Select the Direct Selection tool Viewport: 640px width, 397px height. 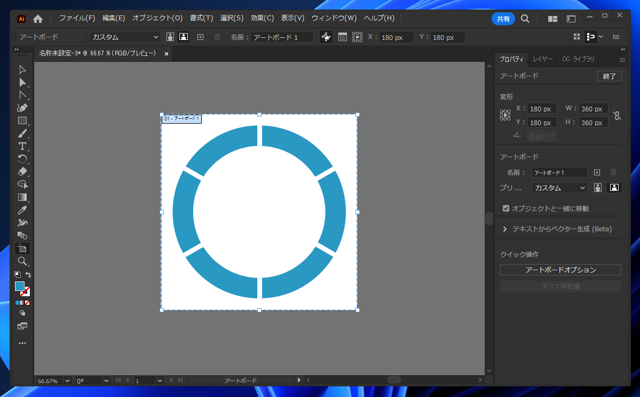(22, 82)
